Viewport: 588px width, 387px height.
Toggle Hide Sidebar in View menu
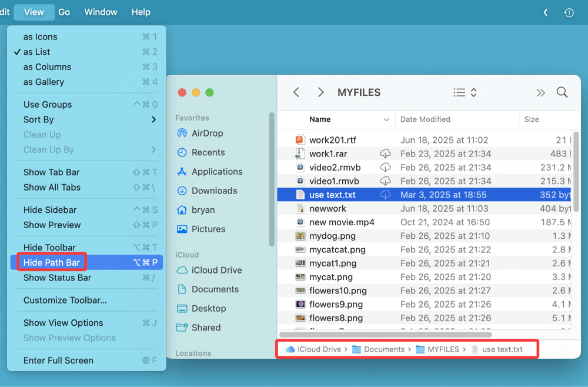(x=50, y=210)
